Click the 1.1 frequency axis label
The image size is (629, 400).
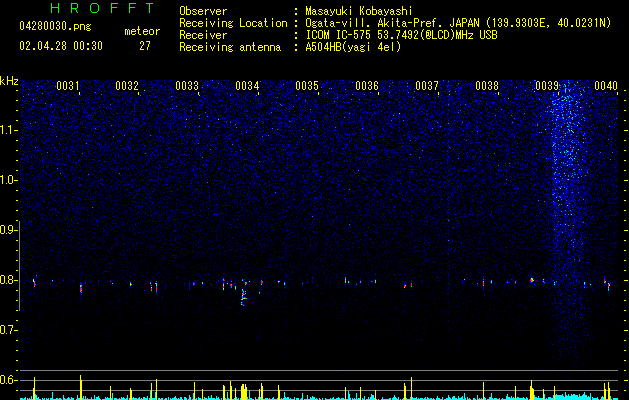point(8,130)
